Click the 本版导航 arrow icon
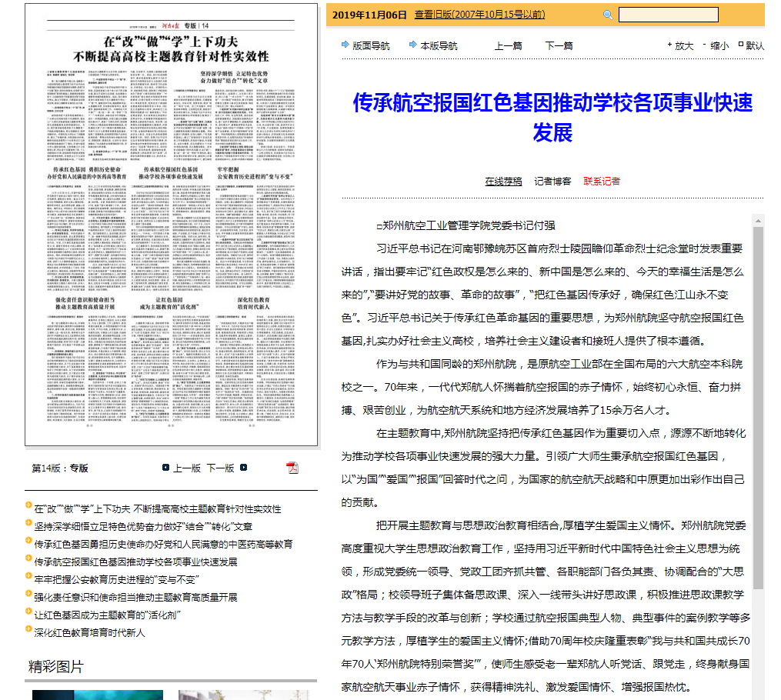Screen dimensions: 781x700 click(413, 45)
